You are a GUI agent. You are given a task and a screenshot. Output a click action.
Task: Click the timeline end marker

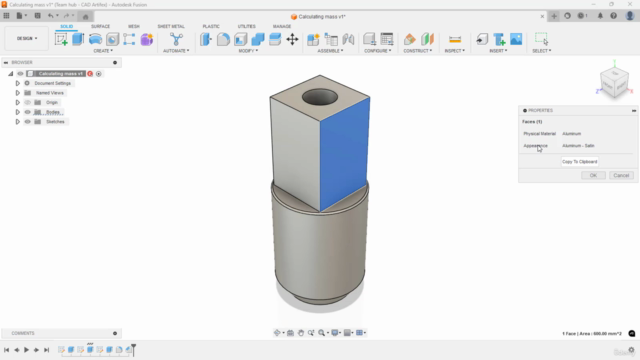[x=133, y=350]
